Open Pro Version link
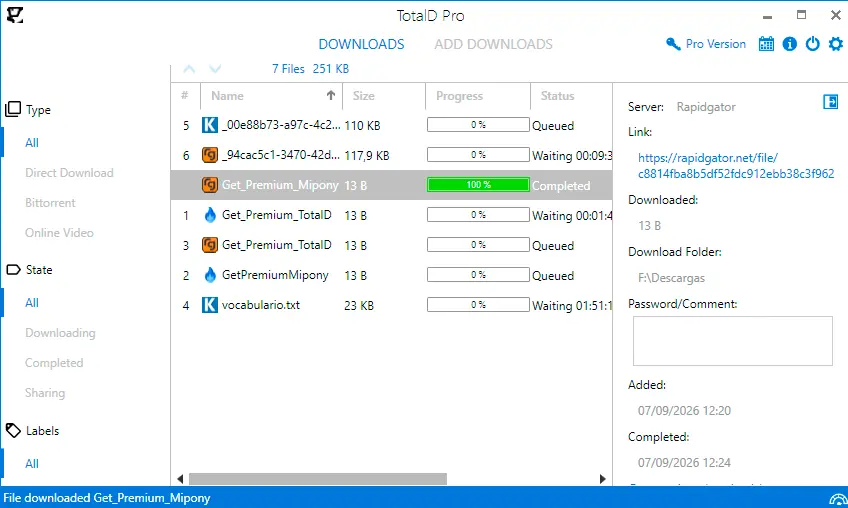Viewport: 848px width, 508px height. coord(716,44)
